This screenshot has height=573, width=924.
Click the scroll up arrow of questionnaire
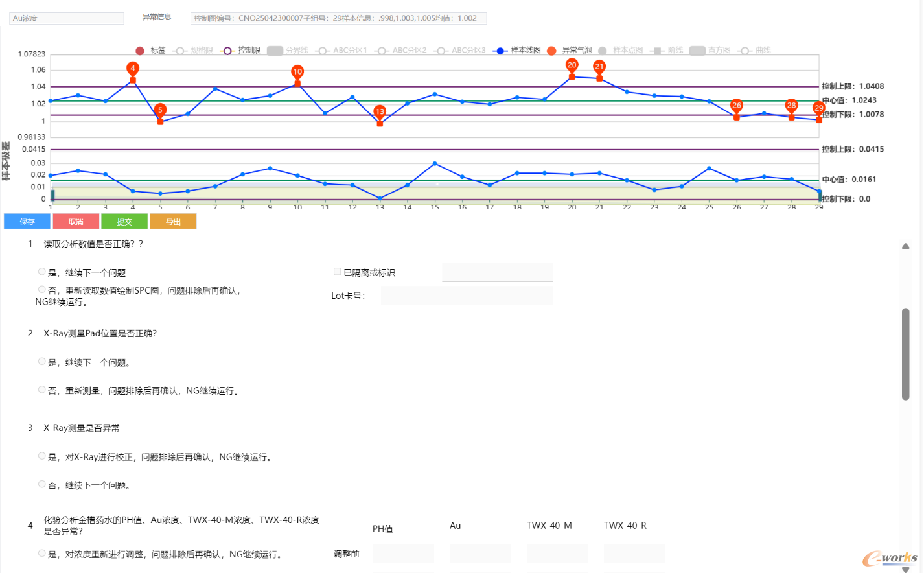pos(905,246)
